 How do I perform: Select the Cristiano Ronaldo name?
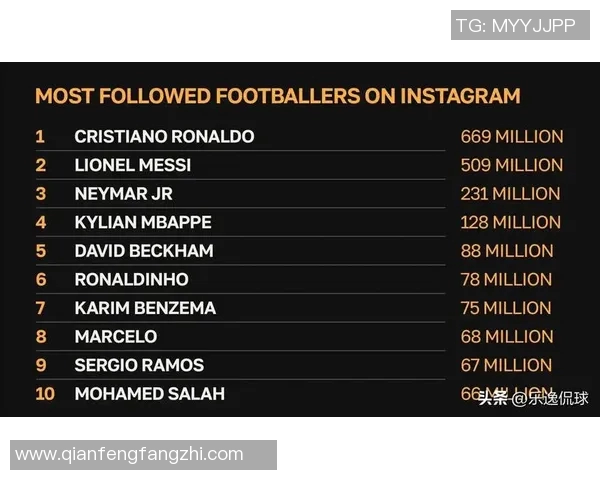point(164,137)
